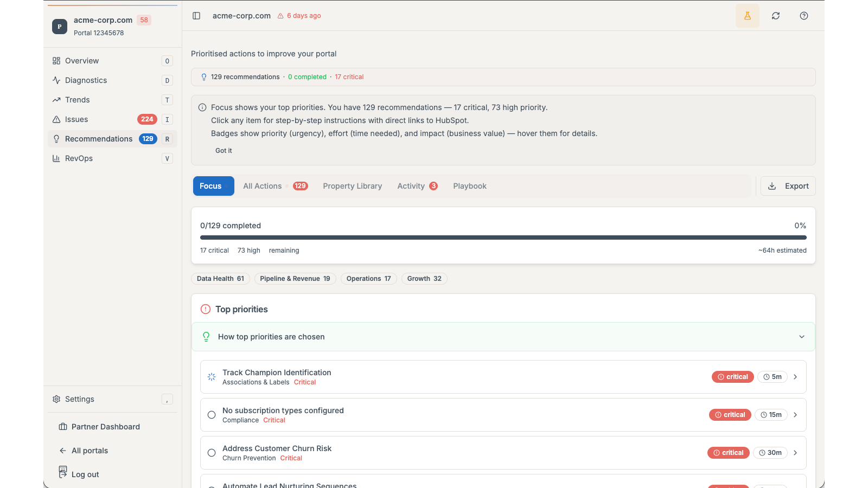The width and height of the screenshot is (868, 488).
Task: Click the Trends arrow icon
Action: pos(56,100)
